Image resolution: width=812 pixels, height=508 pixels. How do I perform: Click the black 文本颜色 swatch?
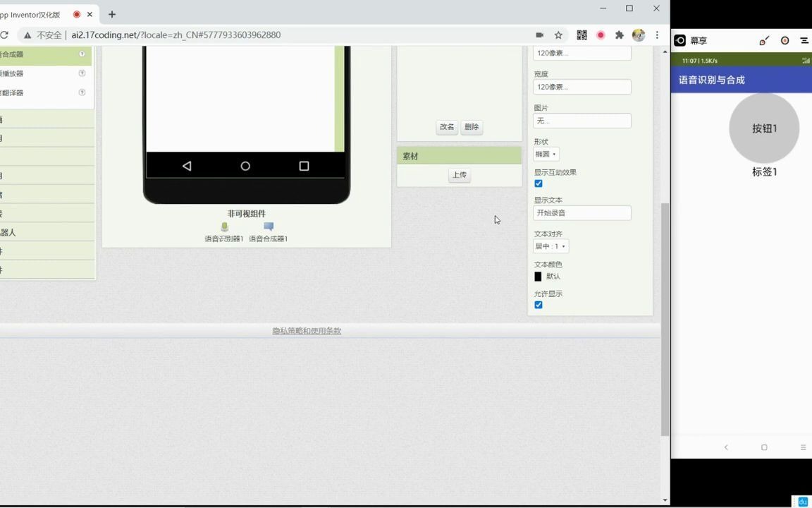[538, 277]
